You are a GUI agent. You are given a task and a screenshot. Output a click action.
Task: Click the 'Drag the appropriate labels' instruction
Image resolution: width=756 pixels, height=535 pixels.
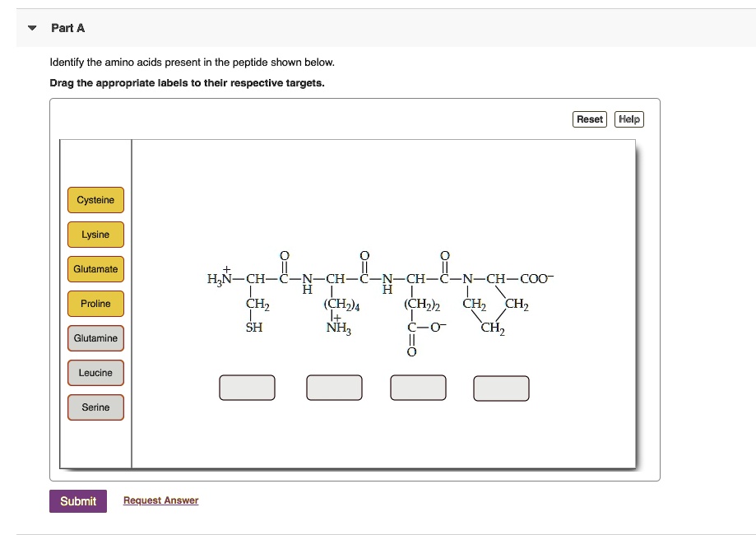[187, 83]
